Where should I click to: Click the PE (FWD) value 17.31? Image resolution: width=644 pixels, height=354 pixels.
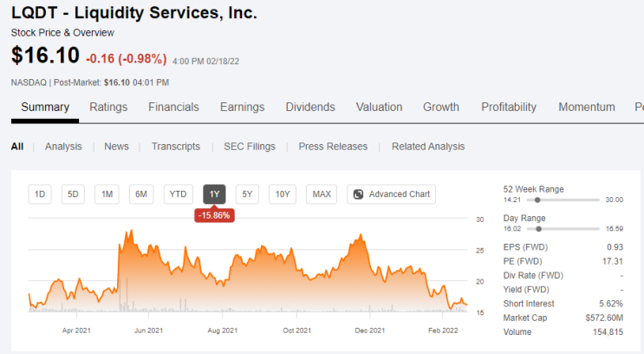613,261
